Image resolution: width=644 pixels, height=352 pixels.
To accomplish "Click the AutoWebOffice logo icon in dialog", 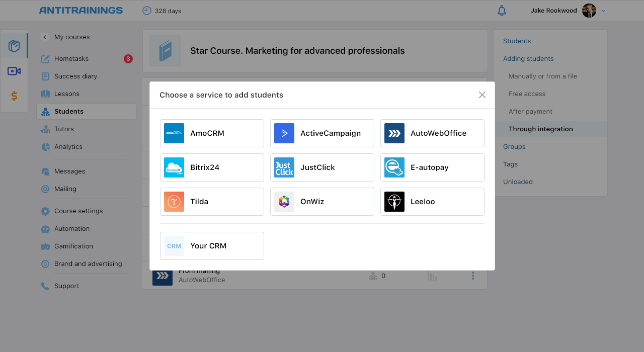I will [394, 133].
